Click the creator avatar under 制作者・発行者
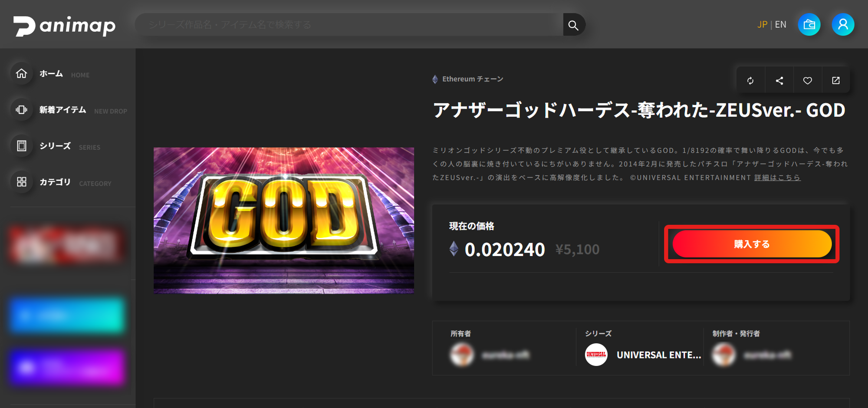This screenshot has width=868, height=408. 723,355
